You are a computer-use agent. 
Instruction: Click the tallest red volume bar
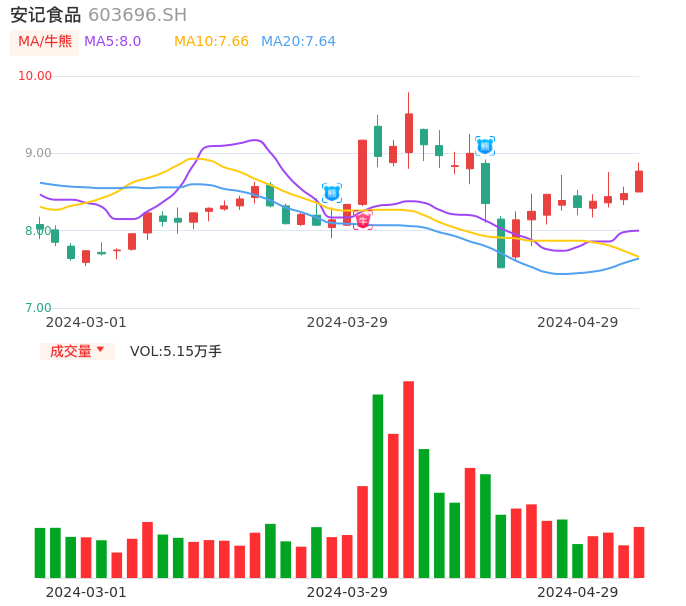[x=408, y=480]
